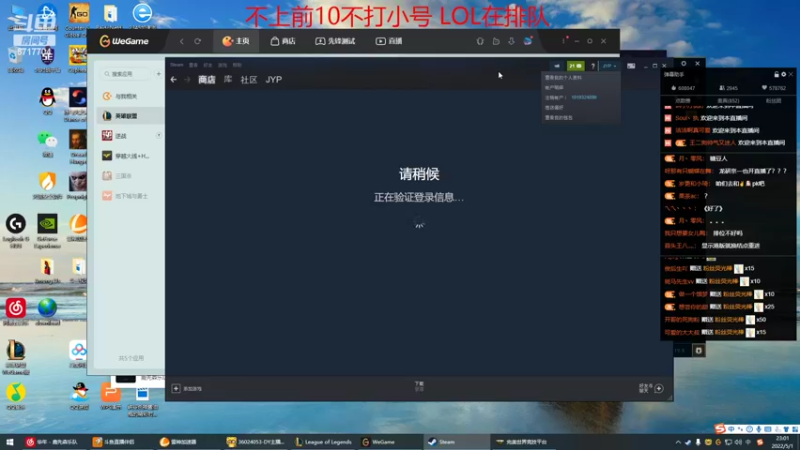This screenshot has height=450, width=800.
Task: Click Steam add game plus icon
Action: (x=176, y=389)
